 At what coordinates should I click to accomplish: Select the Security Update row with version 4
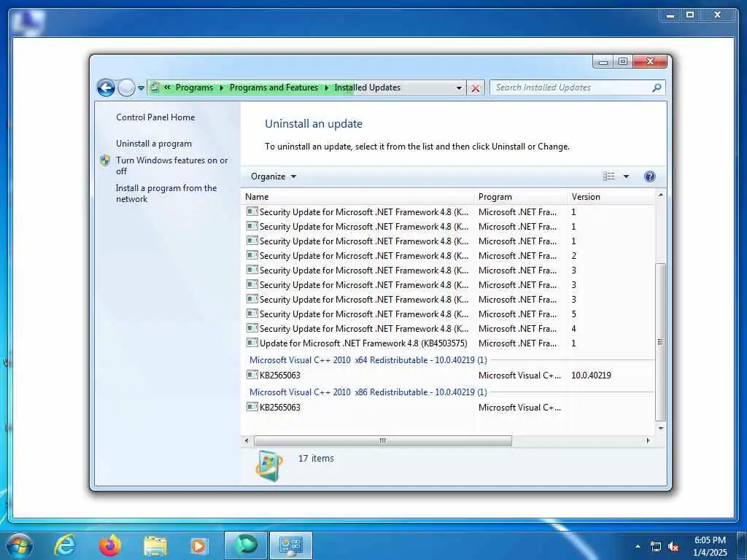coord(449,329)
